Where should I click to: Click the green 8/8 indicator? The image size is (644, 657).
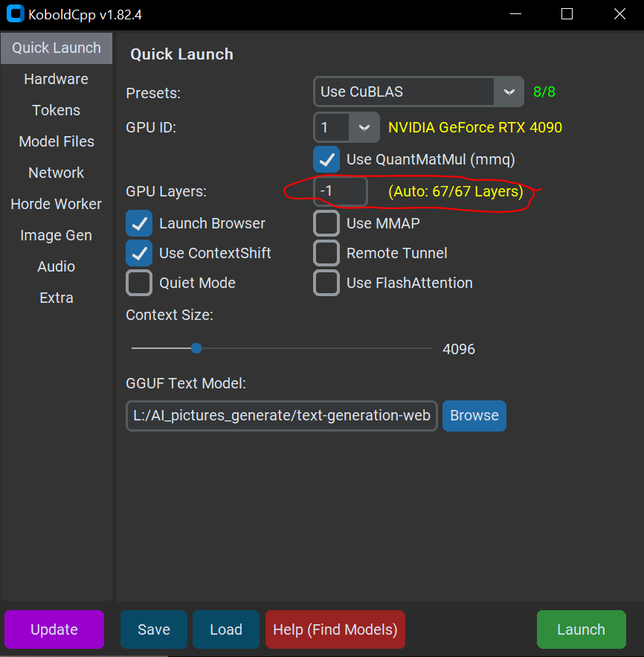tap(544, 92)
